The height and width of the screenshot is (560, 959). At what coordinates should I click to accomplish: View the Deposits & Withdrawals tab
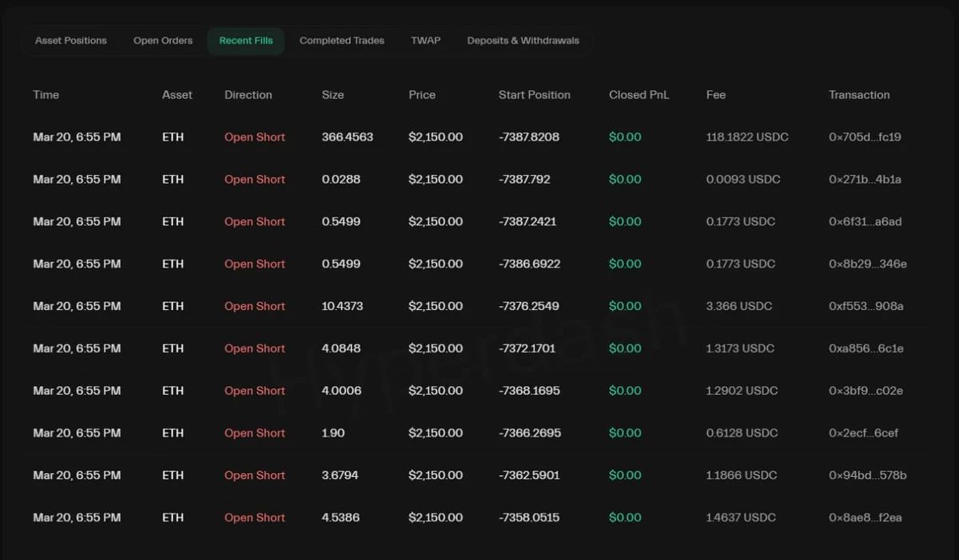[523, 41]
